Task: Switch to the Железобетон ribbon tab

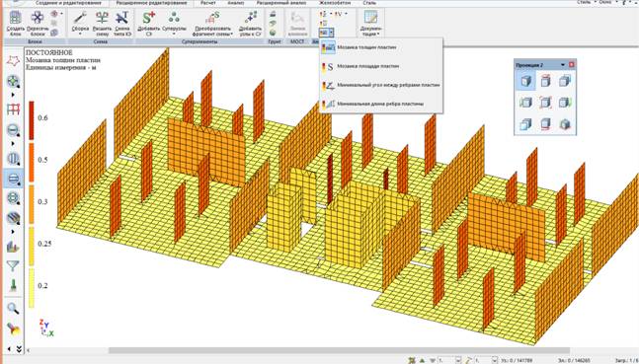Action: (x=336, y=3)
